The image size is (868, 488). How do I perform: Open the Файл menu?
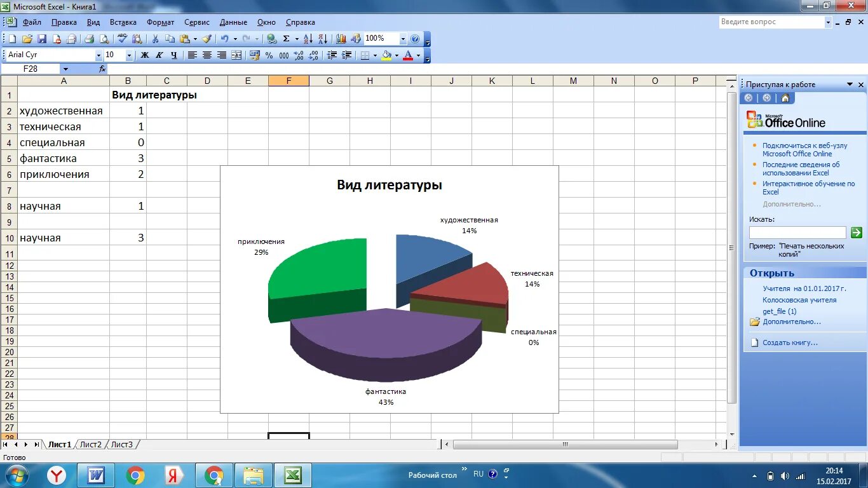pyautogui.click(x=32, y=22)
